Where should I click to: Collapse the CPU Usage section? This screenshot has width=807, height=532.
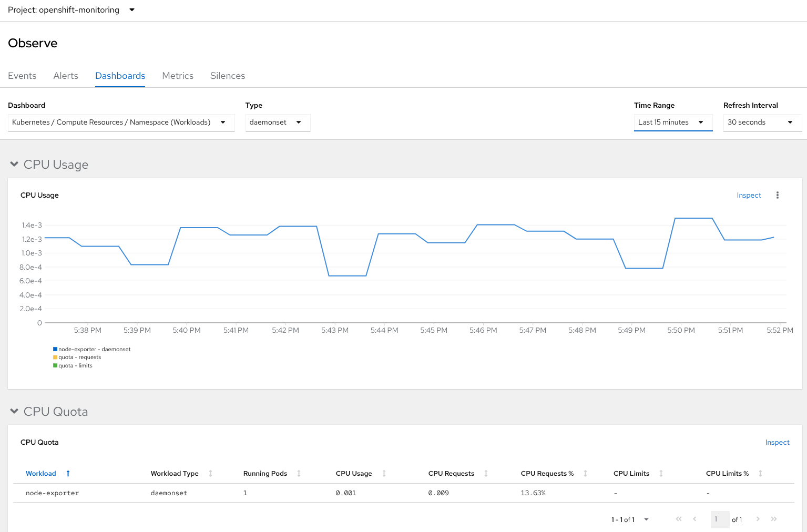(14, 165)
